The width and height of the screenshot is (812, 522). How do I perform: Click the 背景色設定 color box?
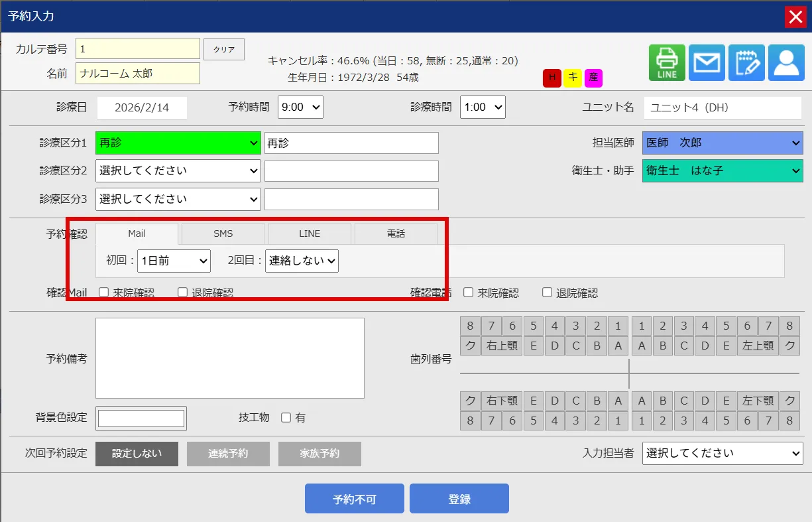point(141,419)
